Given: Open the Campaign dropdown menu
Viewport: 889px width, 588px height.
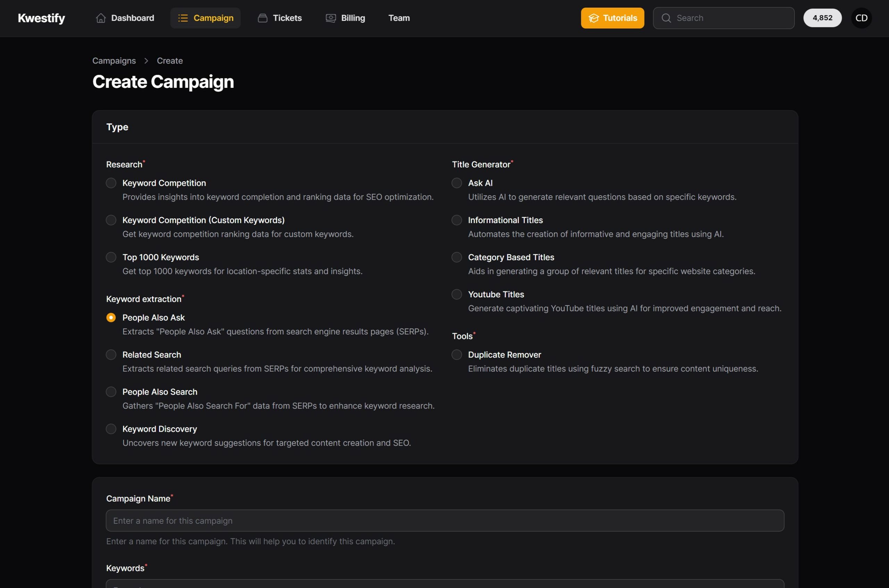Looking at the screenshot, I should point(205,18).
